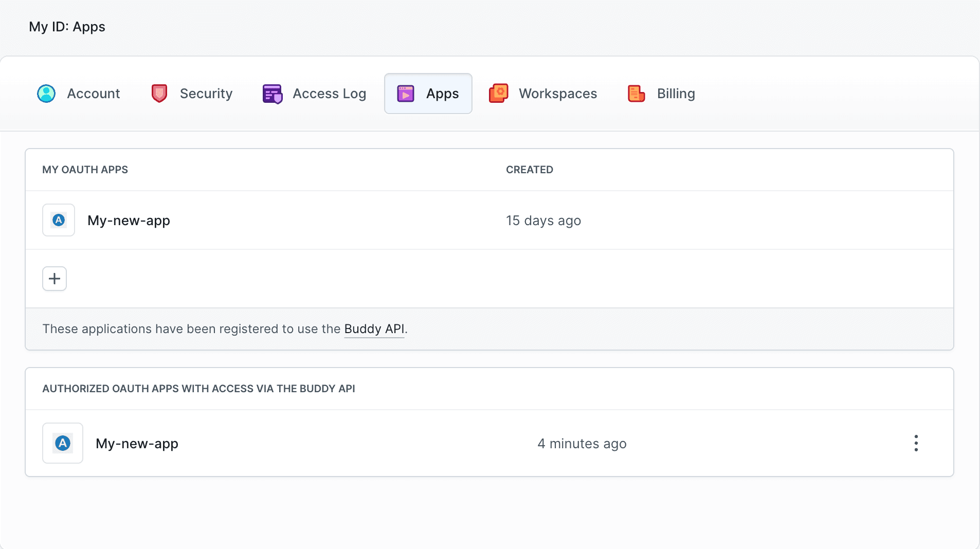980x549 pixels.
Task: Select the Workspaces badge icon
Action: click(x=498, y=93)
